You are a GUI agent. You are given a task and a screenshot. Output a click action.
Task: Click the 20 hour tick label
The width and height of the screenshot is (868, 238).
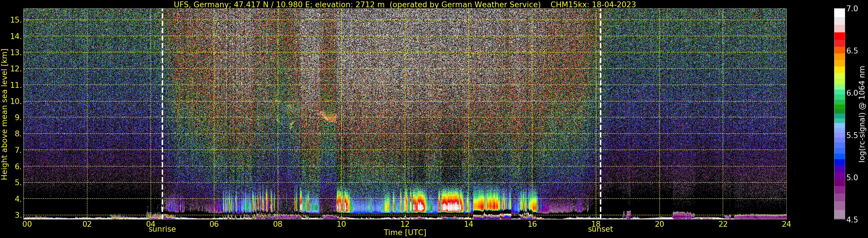(659, 224)
